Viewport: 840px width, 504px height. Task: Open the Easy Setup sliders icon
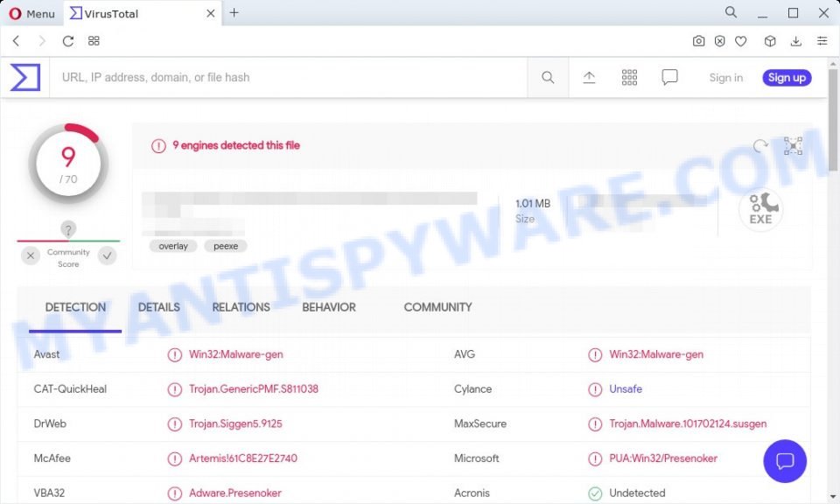[822, 41]
